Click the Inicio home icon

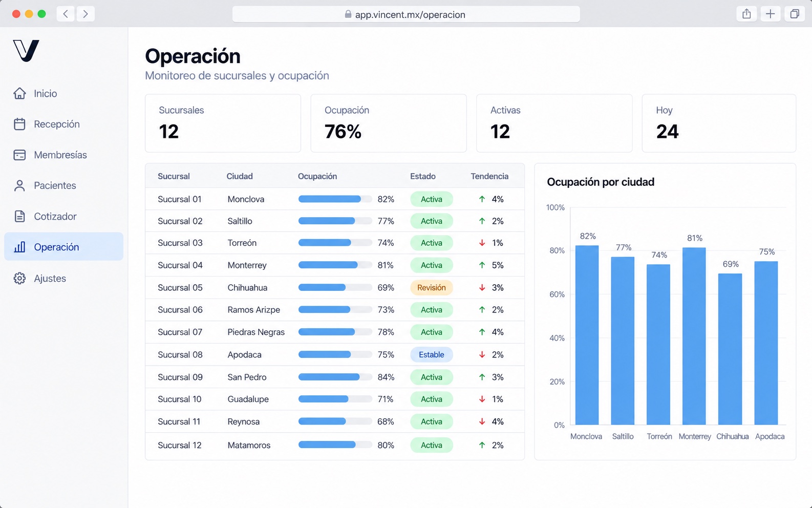click(19, 93)
